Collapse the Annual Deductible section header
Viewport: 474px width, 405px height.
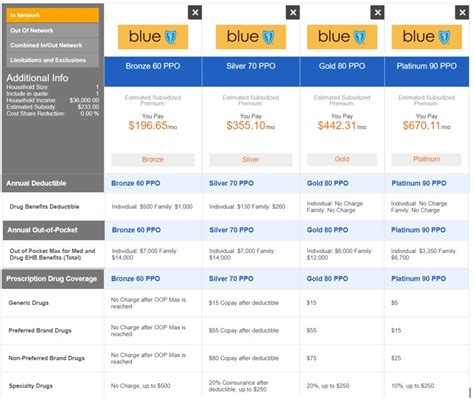click(x=53, y=183)
